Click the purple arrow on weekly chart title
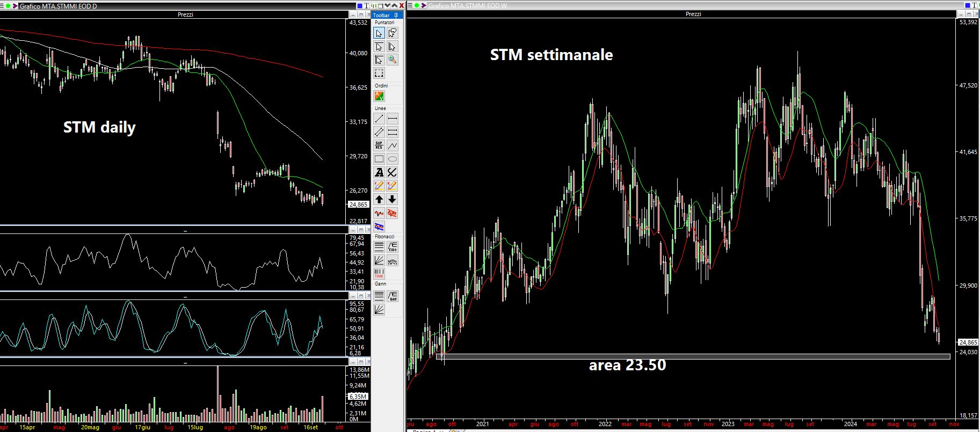Viewport: 980px width, 432px height. pyautogui.click(x=424, y=6)
